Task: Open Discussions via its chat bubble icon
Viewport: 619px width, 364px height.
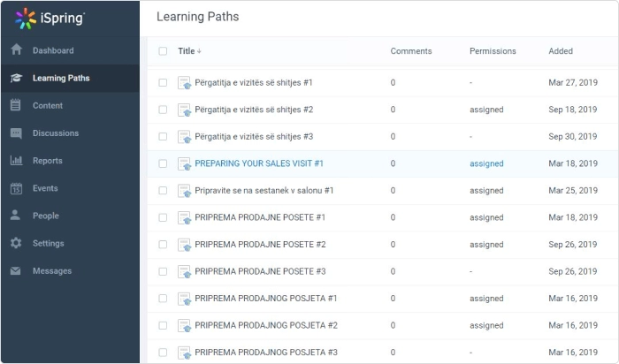Action: (x=16, y=133)
